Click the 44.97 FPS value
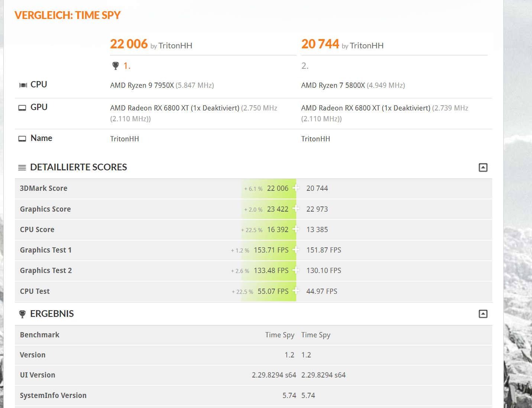Viewport: 532px width, 408px height. [x=322, y=291]
